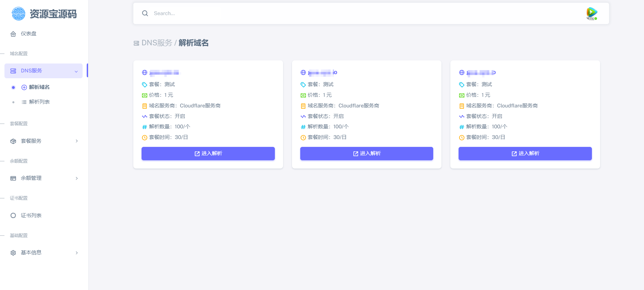
Task: Click the card icon beside 余额管理
Action: coord(13,178)
